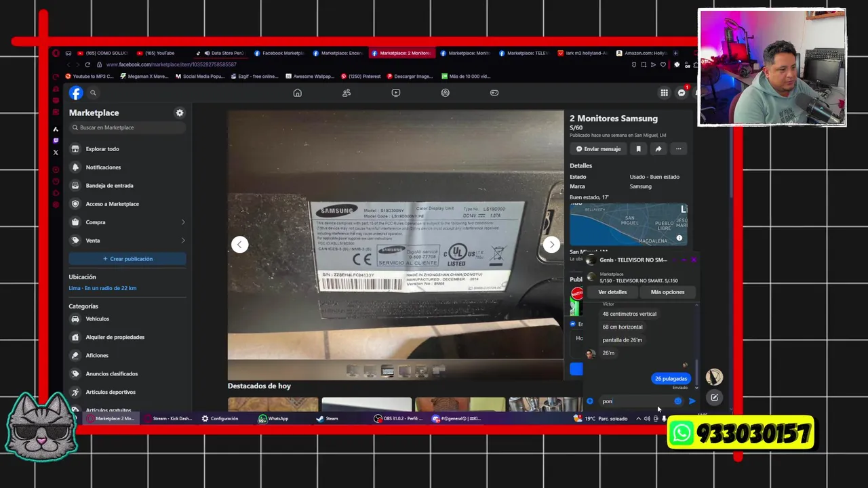Click the new message compose icon
The height and width of the screenshot is (488, 868).
[714, 398]
